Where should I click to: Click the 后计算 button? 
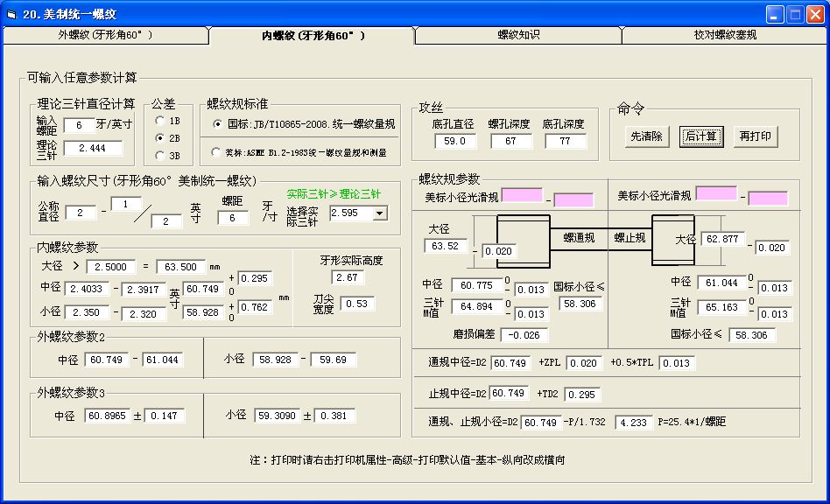pyautogui.click(x=700, y=136)
